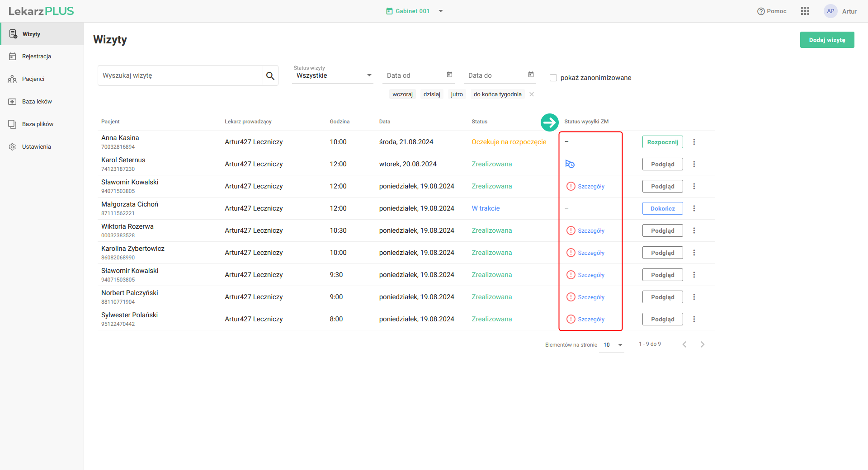Click the pending send icon for Karol Seternus
The width and height of the screenshot is (868, 470).
570,164
